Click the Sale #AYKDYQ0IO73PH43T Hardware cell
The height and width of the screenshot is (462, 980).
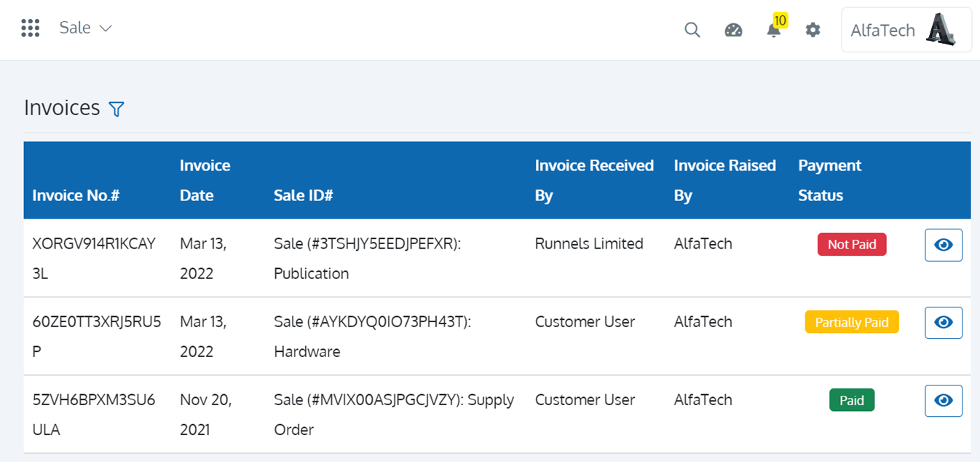(373, 337)
